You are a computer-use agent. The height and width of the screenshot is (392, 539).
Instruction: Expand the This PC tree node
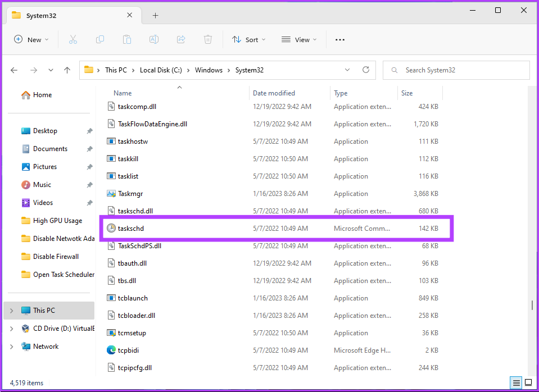(12, 311)
